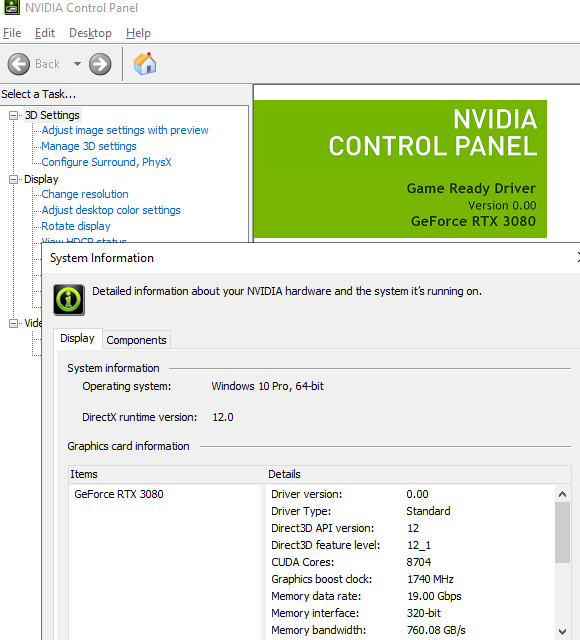This screenshot has width=580, height=640.
Task: Collapse the Display tree node
Action: (13, 179)
